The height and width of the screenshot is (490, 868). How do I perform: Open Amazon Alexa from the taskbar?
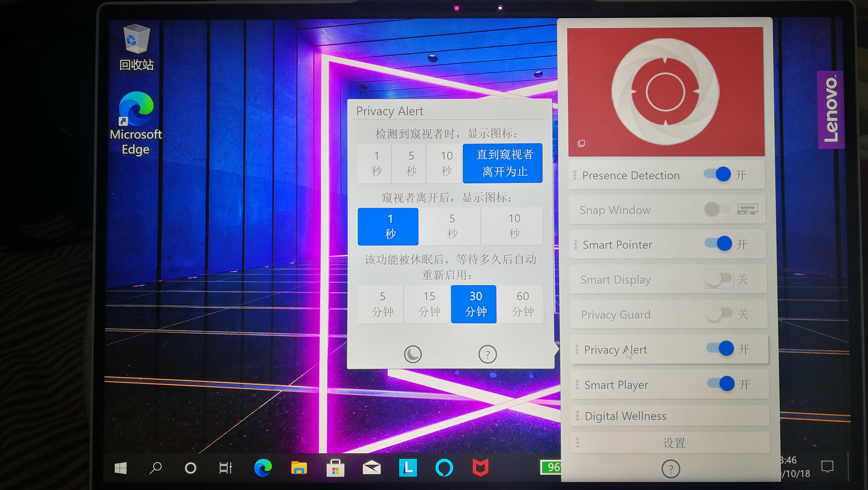click(x=444, y=468)
